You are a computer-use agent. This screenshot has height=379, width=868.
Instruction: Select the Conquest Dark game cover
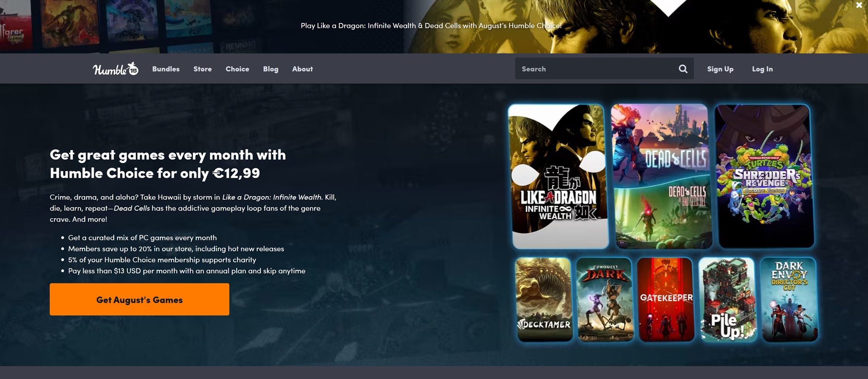pyautogui.click(x=605, y=299)
